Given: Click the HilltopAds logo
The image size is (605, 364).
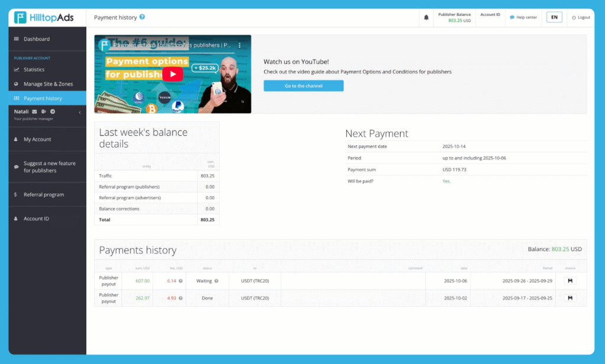Looking at the screenshot, I should 44,18.
